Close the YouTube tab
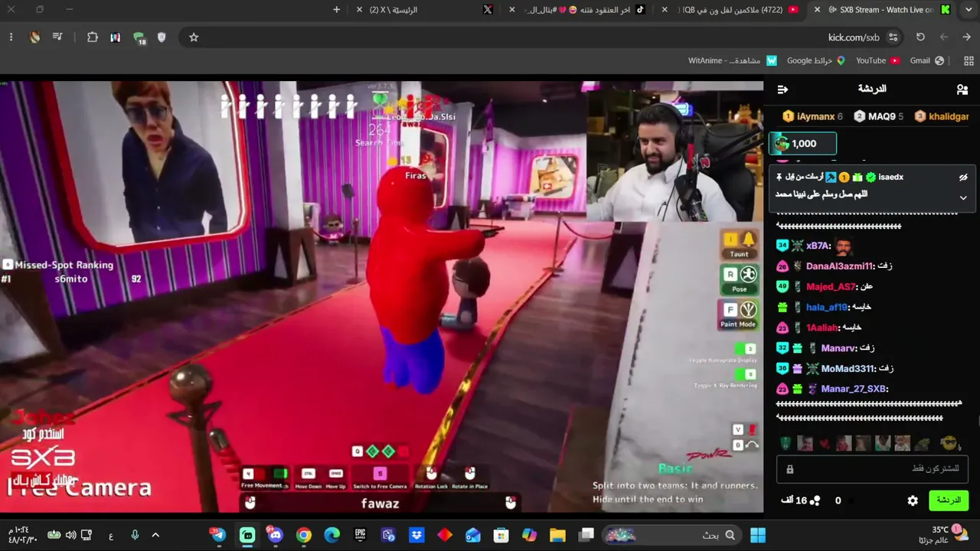Viewport: 980px width, 551px height. point(665,10)
